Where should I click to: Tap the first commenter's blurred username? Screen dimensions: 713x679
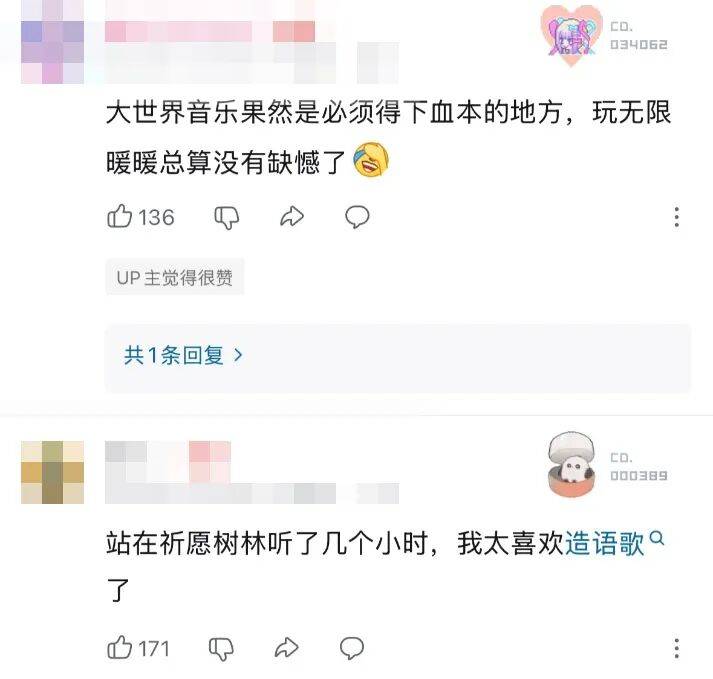tap(210, 31)
